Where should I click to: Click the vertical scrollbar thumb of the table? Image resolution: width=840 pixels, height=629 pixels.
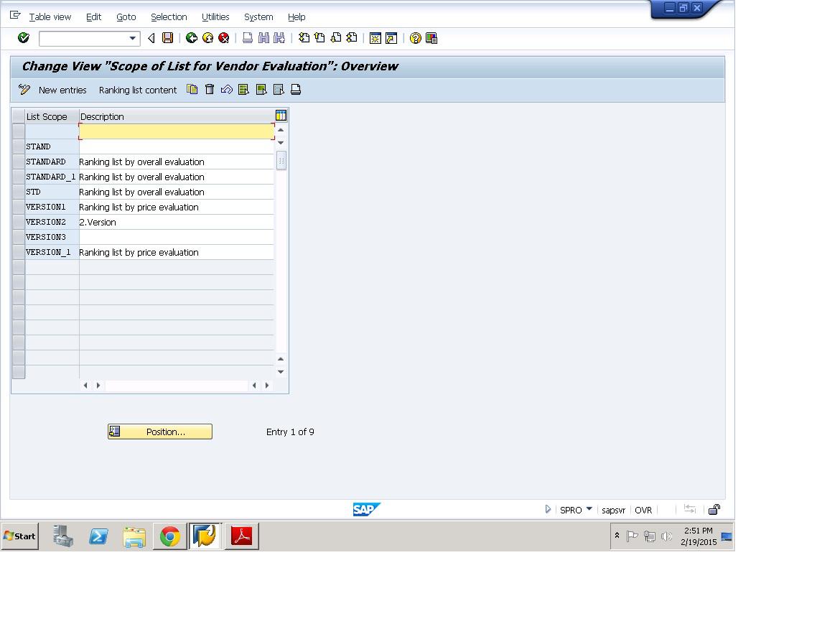click(281, 160)
